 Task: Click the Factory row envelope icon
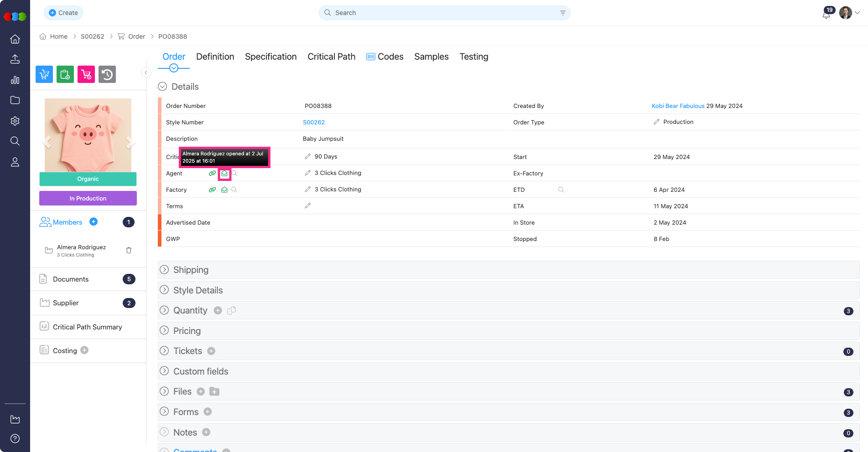click(x=224, y=190)
